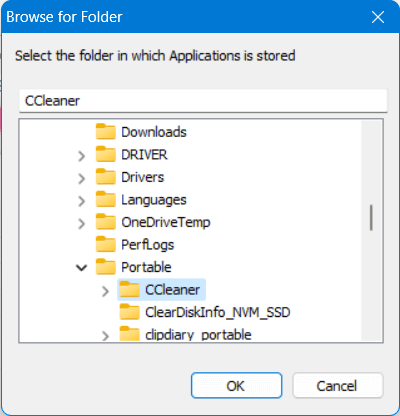Click the Languages folder icon
The width and height of the screenshot is (400, 416).
[106, 200]
